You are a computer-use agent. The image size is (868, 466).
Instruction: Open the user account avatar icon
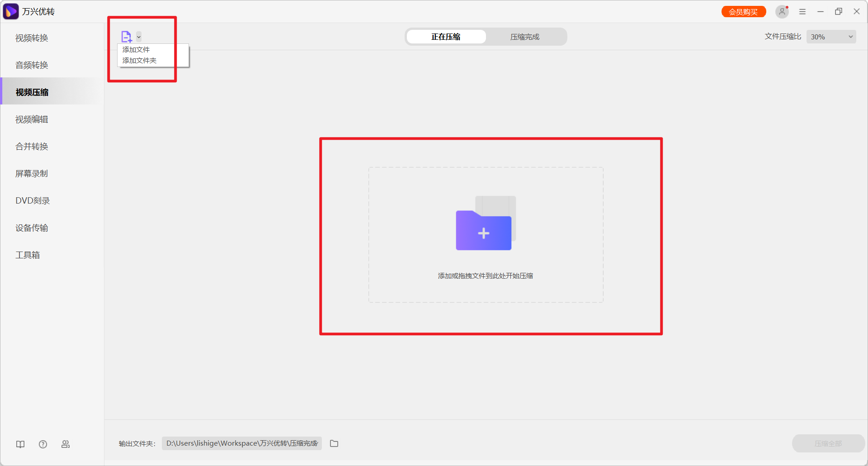tap(782, 12)
